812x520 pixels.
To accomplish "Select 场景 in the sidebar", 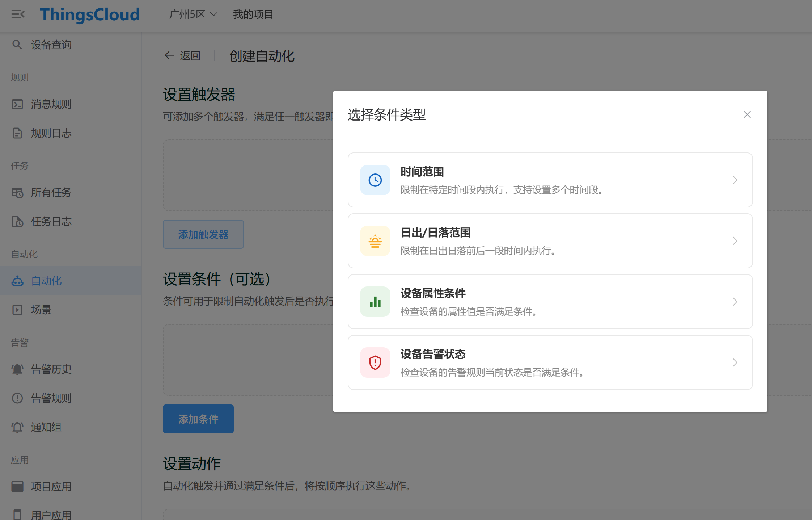I will tap(41, 310).
